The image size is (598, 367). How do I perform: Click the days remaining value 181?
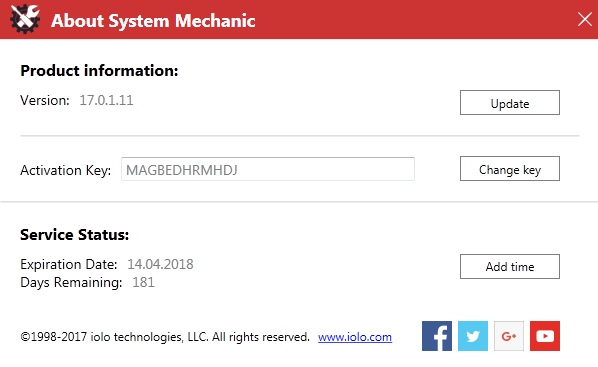tap(143, 282)
